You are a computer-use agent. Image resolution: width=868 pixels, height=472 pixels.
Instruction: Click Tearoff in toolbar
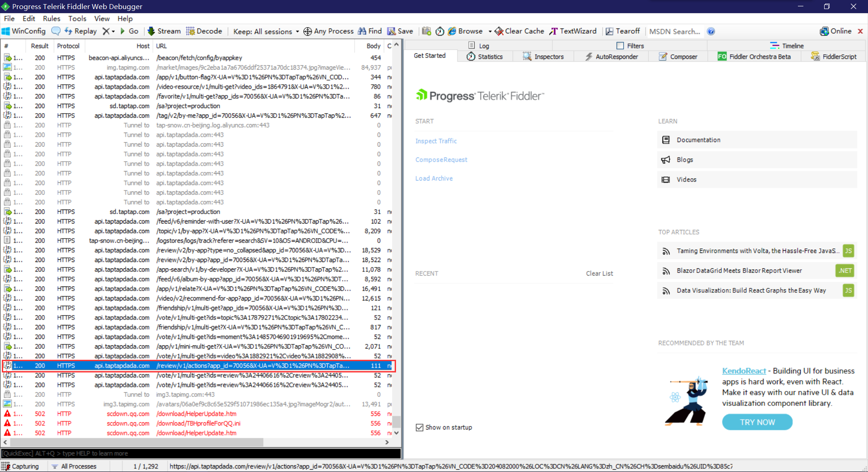click(x=623, y=31)
